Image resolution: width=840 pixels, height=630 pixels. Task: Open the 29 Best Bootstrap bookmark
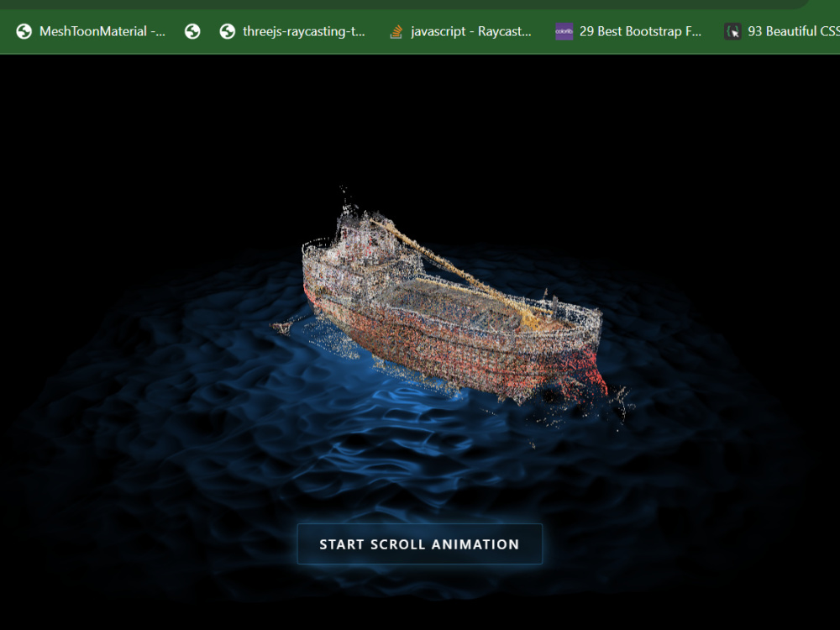628,32
